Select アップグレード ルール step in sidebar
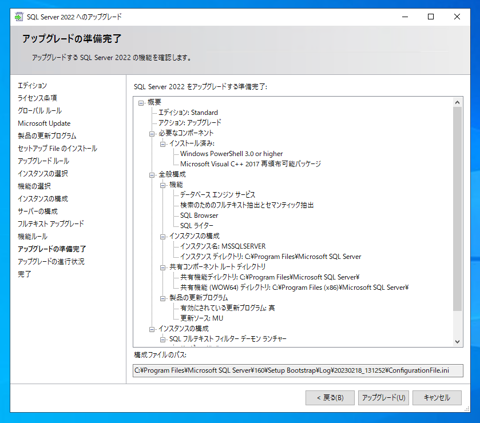Viewport: 480px width, 423px height. pos(43,161)
